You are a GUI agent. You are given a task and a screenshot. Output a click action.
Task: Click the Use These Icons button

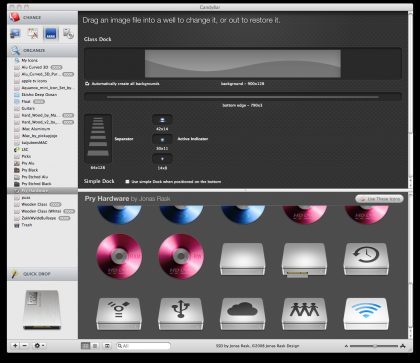click(379, 199)
